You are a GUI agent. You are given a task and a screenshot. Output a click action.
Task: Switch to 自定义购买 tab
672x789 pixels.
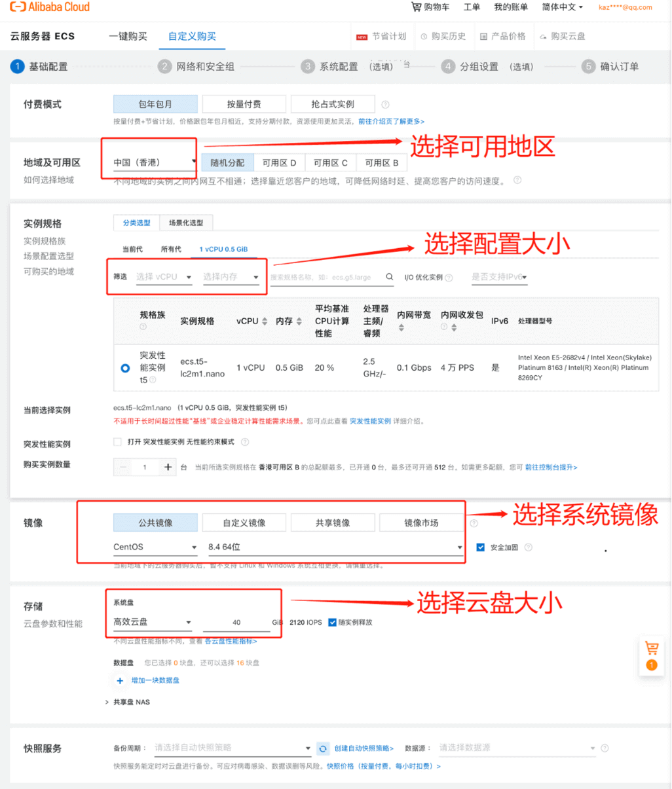coord(192,37)
